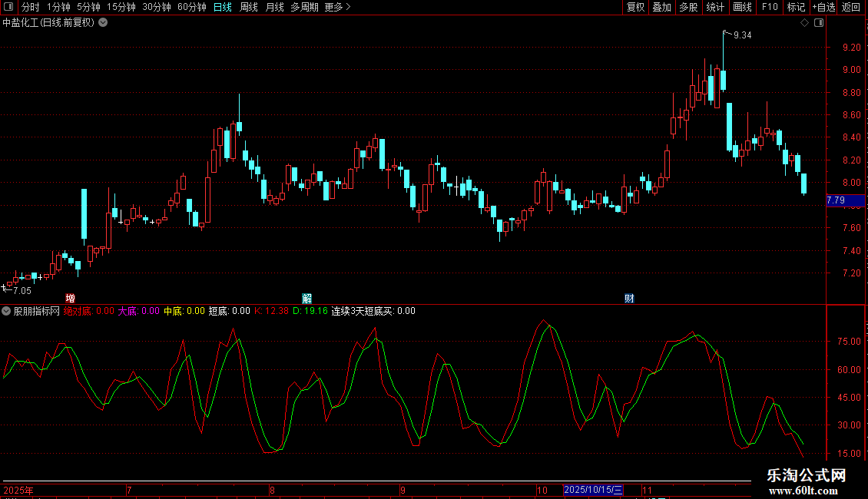The height and width of the screenshot is (499, 868).
Task: Click the 解 event marker on chart
Action: click(306, 298)
